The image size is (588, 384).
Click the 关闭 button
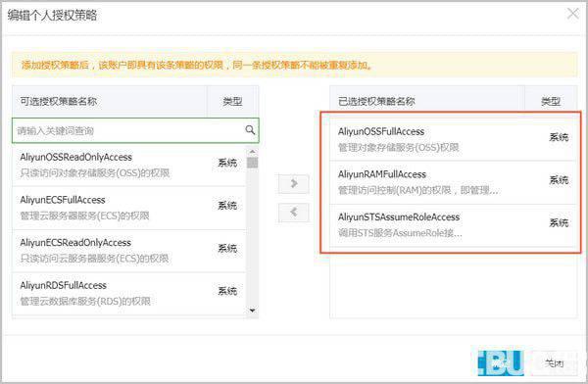[x=555, y=363]
